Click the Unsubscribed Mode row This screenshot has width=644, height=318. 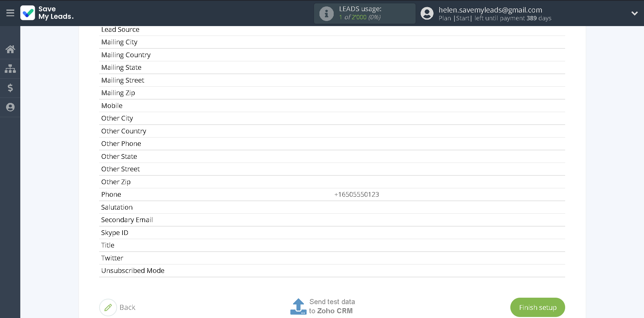(x=133, y=271)
